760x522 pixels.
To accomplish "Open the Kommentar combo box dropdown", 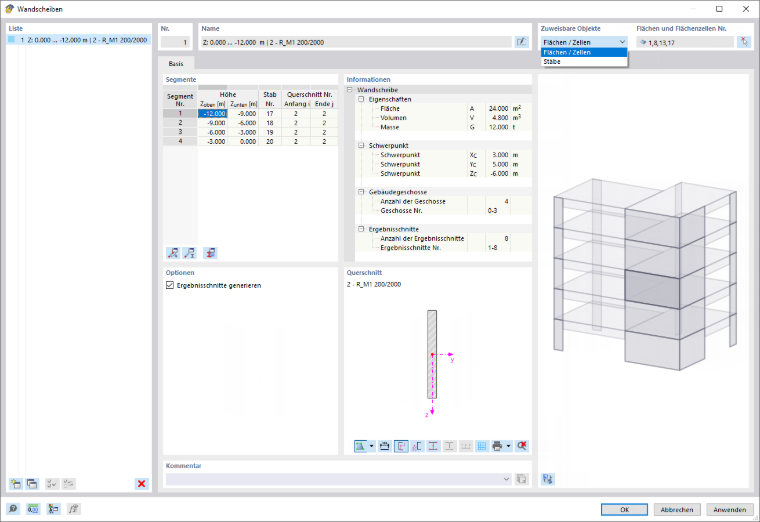I will (x=507, y=479).
